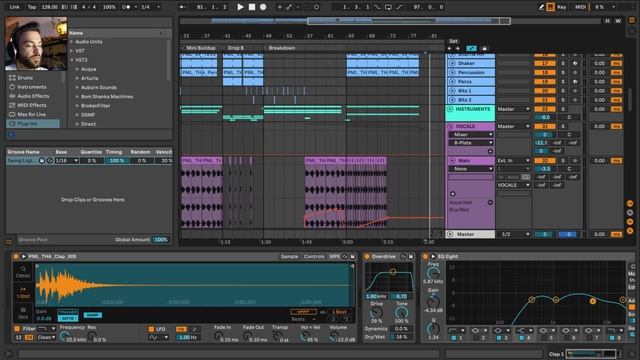Image resolution: width=640 pixels, height=360 pixels.
Task: Click the Link button
Action: (x=14, y=7)
